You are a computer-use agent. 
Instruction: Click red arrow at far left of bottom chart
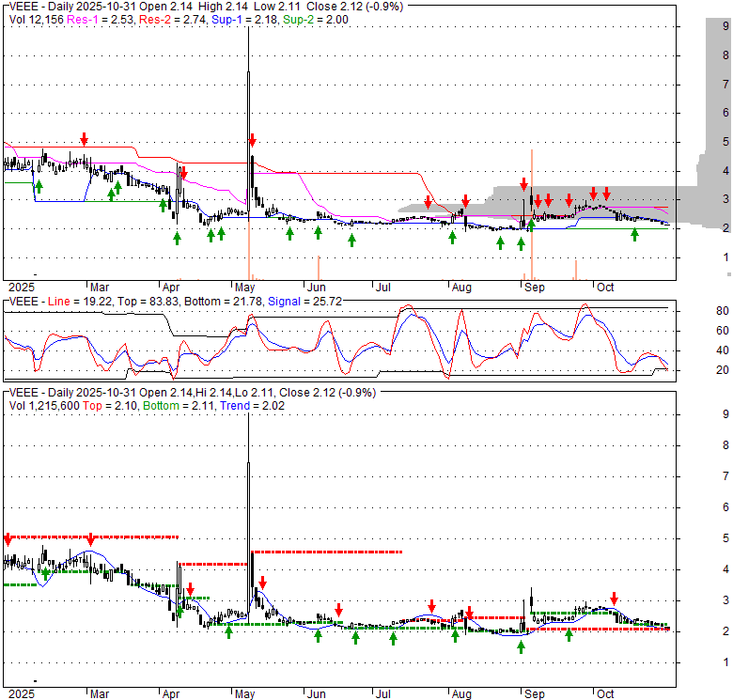pos(8,539)
